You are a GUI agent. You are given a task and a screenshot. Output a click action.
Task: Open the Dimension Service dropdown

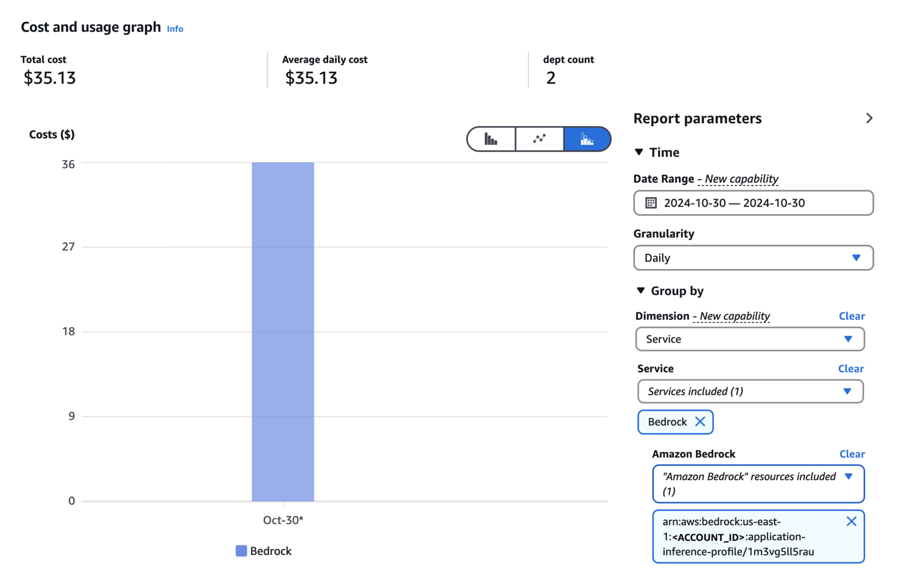click(750, 339)
